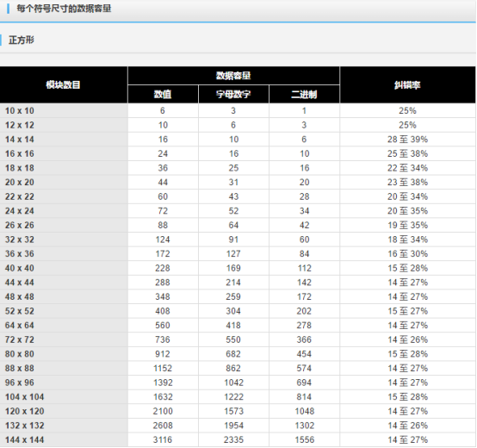Screen dimensions: 477x448
Task: Select the 10 x 10 row label
Action: tap(20, 111)
